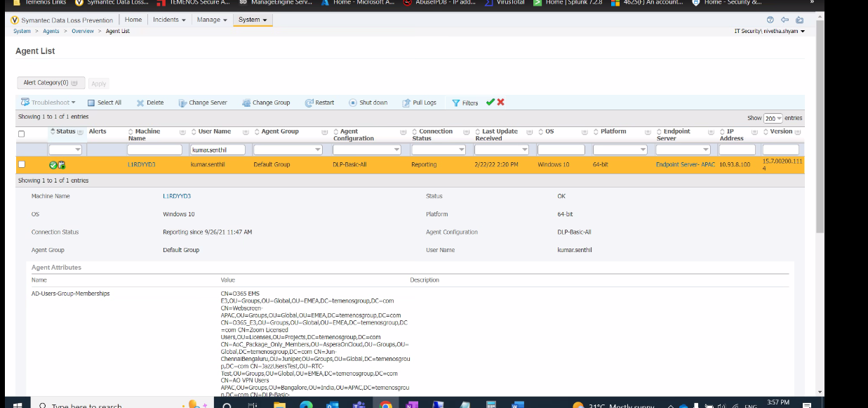This screenshot has height=408, width=868.
Task: Switch to the Manage menu
Action: (211, 20)
